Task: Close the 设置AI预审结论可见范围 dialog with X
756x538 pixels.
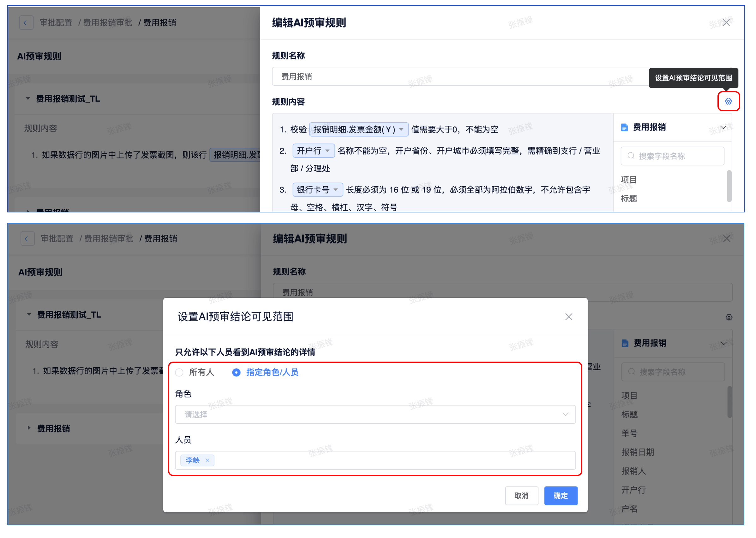Action: (x=568, y=317)
